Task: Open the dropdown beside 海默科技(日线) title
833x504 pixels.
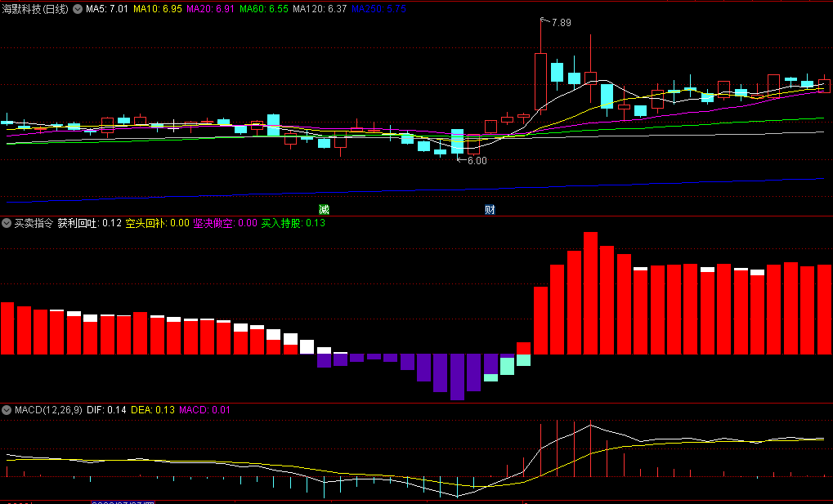Action: pos(78,9)
